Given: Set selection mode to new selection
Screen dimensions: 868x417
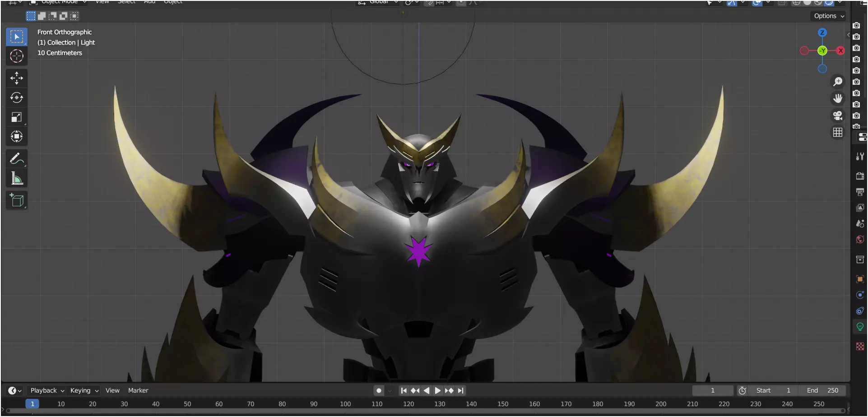Looking at the screenshot, I should pos(31,16).
